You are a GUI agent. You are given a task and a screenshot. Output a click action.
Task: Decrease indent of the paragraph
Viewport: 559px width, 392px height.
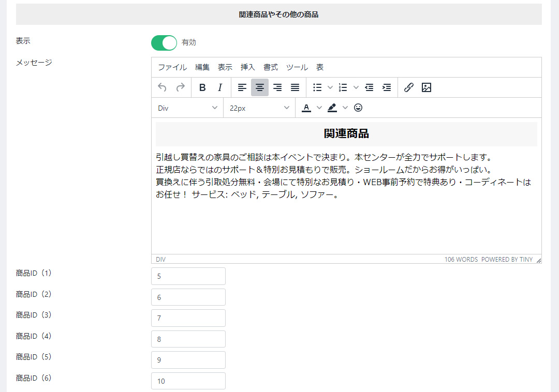369,87
